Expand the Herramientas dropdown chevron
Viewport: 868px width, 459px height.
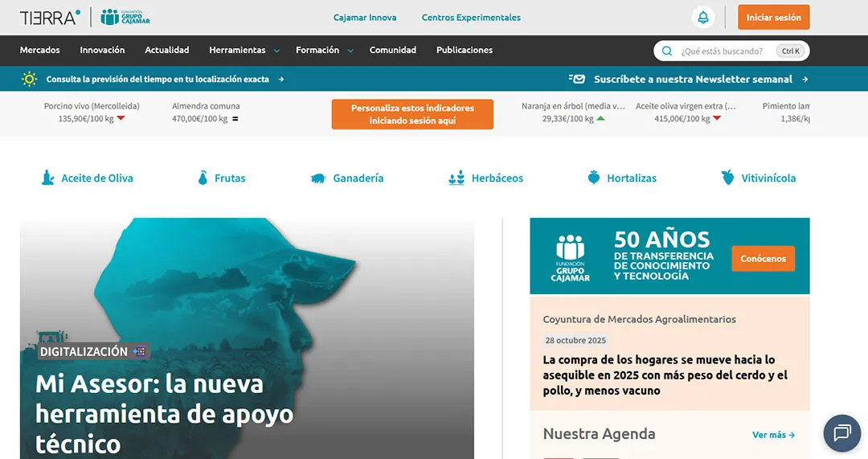[x=276, y=51]
